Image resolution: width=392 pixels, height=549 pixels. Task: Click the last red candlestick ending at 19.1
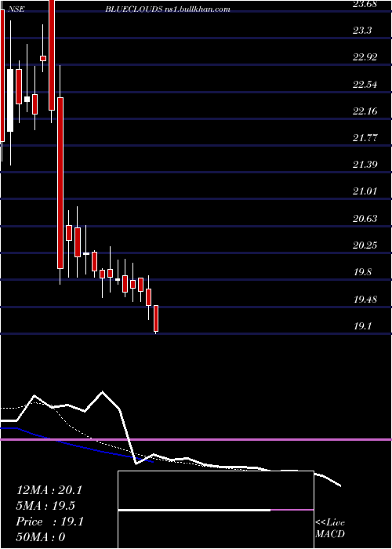156,318
